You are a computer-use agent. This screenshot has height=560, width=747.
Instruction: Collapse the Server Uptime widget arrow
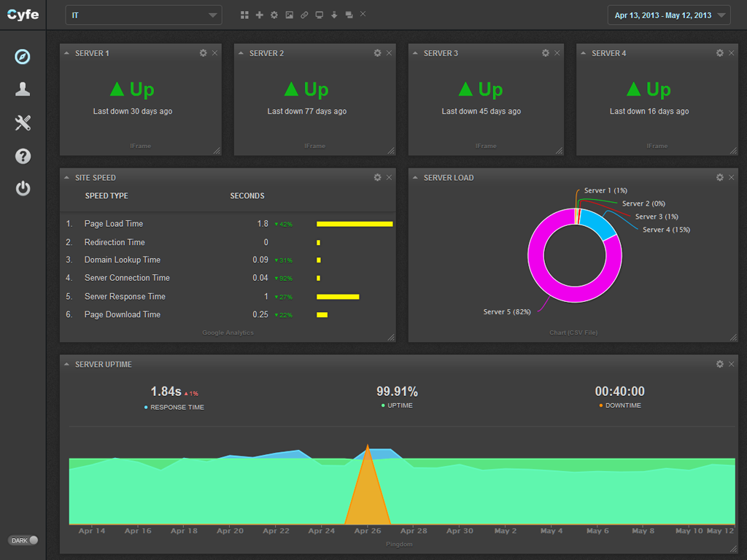(x=67, y=365)
